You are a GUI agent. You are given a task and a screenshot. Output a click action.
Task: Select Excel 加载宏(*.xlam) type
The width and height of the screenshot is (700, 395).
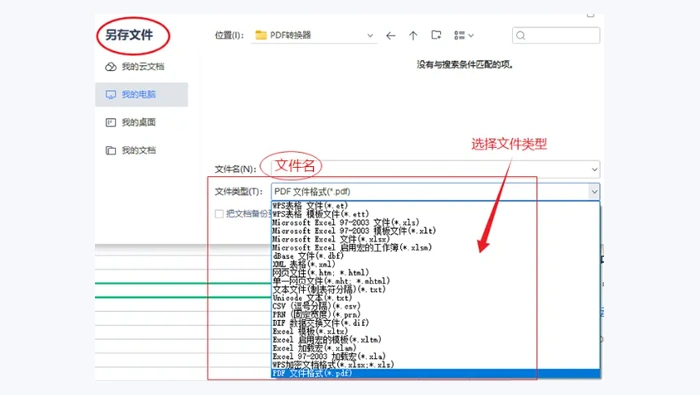[435, 348]
